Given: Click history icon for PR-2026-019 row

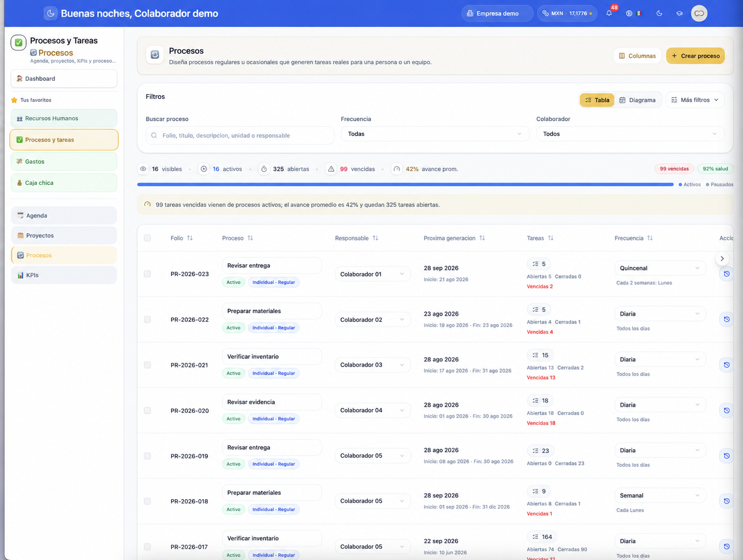Looking at the screenshot, I should (x=727, y=456).
